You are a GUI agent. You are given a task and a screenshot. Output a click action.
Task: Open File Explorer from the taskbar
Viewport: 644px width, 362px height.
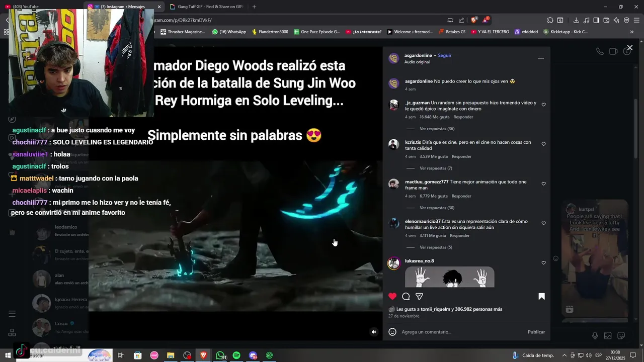(171, 355)
